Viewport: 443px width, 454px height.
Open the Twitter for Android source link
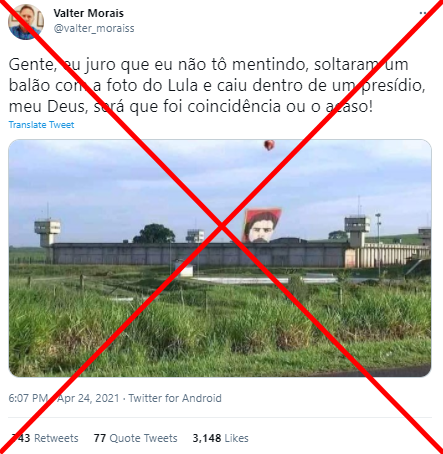pos(175,398)
